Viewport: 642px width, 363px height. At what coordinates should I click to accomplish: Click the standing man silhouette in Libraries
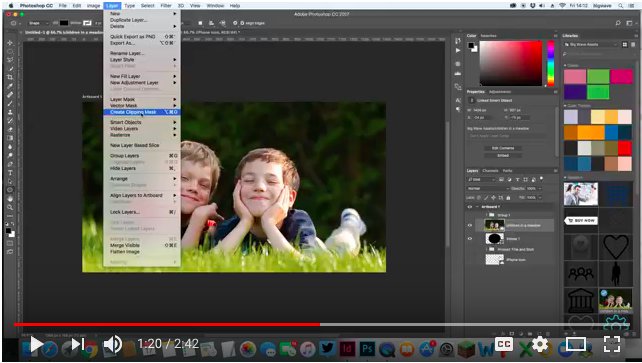click(616, 273)
